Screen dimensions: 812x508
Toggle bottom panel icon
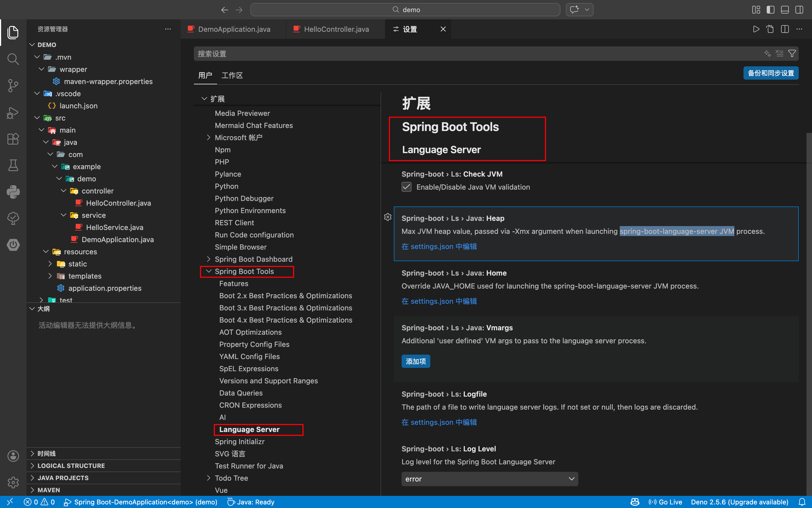[785, 10]
